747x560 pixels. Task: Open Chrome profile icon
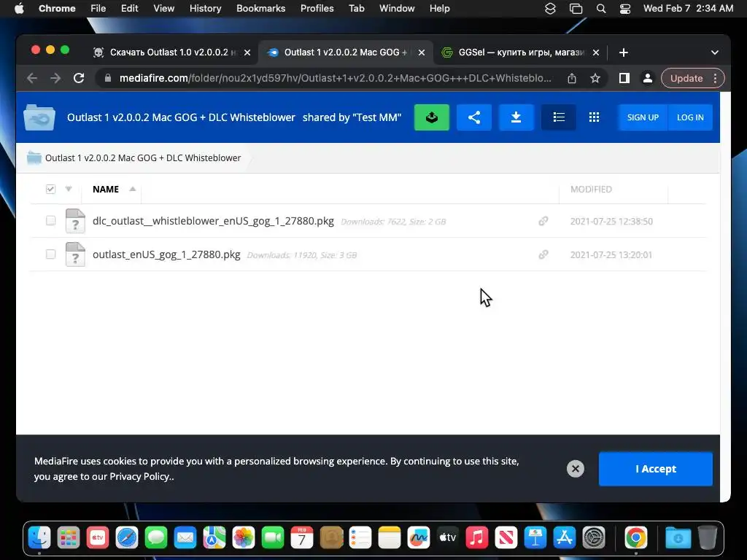(x=648, y=78)
